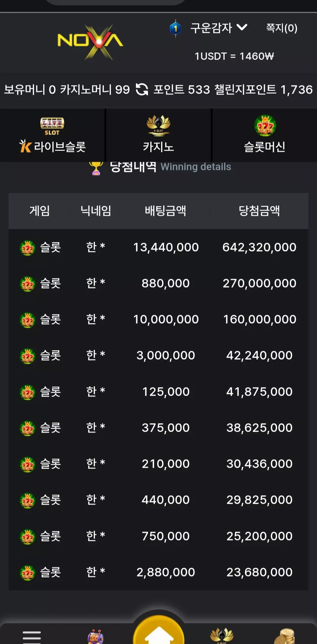Switch to the 카지노 tab
The width and height of the screenshot is (317, 644).
pyautogui.click(x=158, y=135)
